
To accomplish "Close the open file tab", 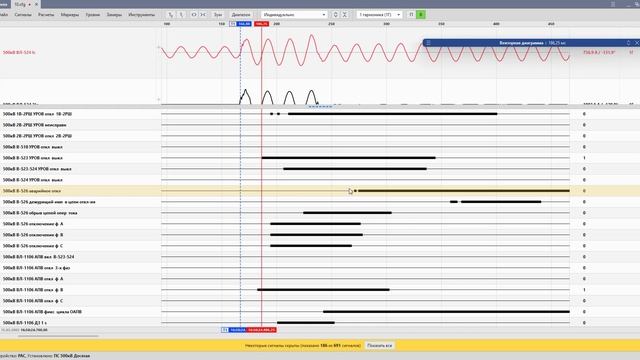I will point(36,4).
